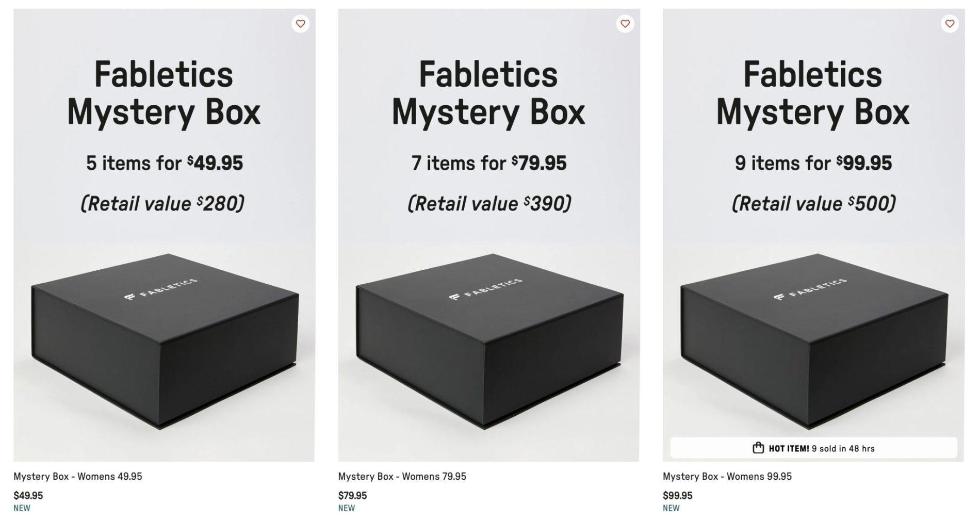Click the NEW label under the $49.95 box

22,508
